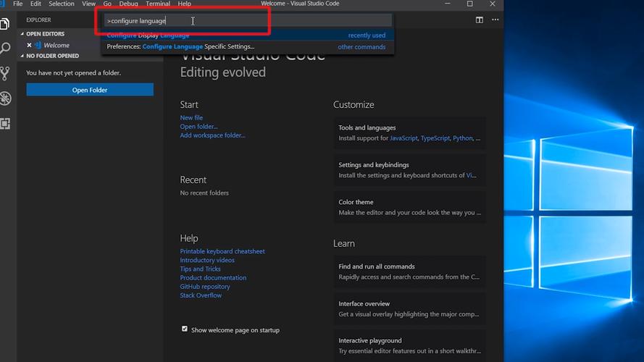Viewport: 644px width, 362px height.
Task: Open the GitHub repository link
Action: pyautogui.click(x=205, y=287)
